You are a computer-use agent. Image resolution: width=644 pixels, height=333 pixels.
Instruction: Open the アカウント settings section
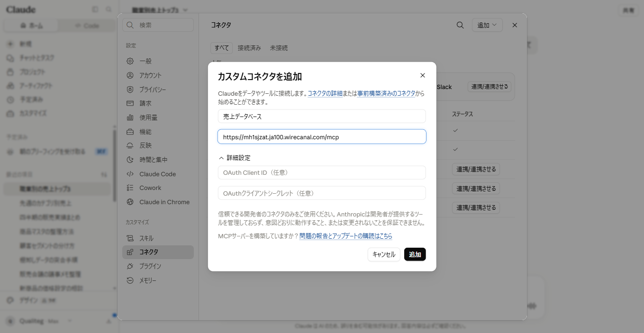[158, 75]
